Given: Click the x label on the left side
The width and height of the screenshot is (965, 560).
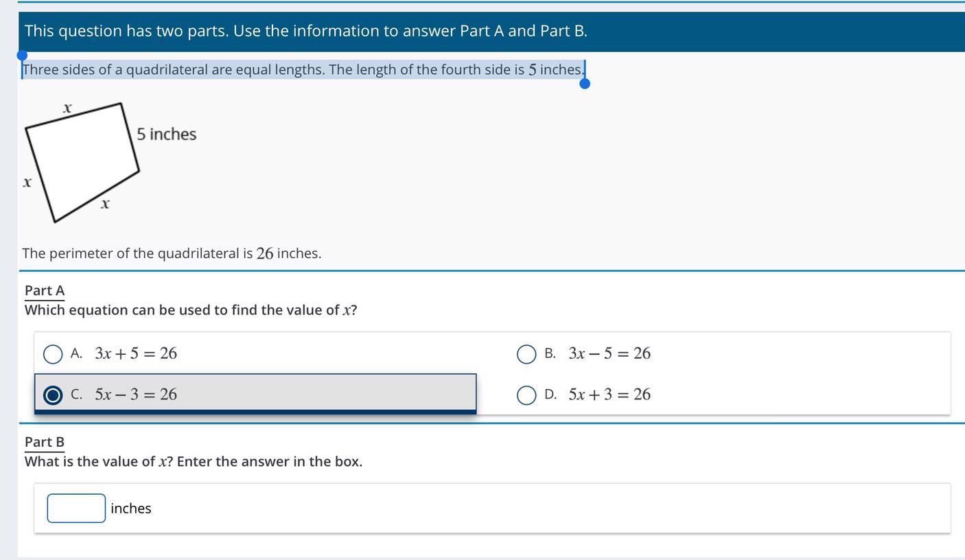Looking at the screenshot, I should pos(27,182).
